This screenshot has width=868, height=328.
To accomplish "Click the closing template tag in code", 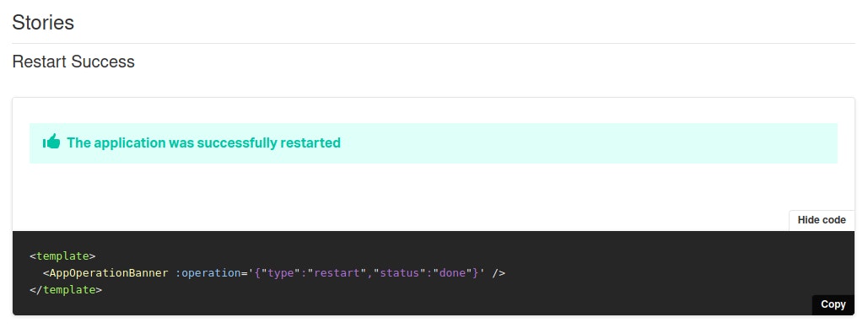I will pos(66,290).
